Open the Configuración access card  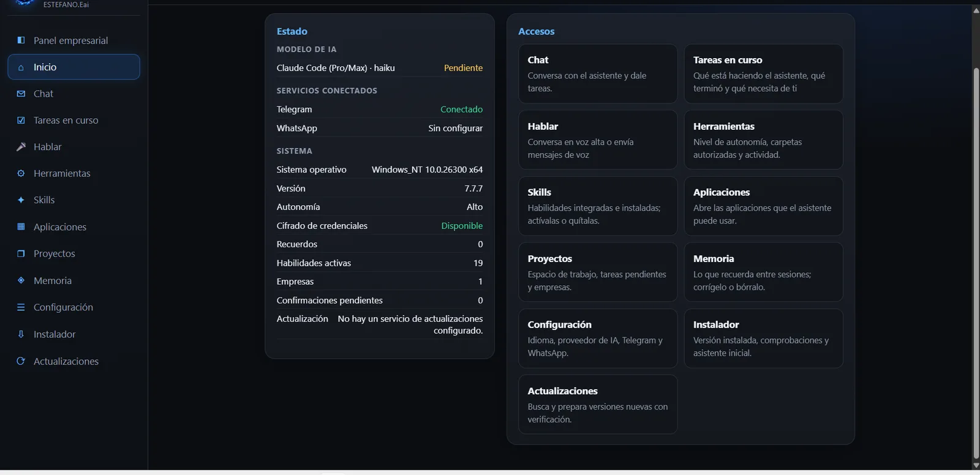598,338
